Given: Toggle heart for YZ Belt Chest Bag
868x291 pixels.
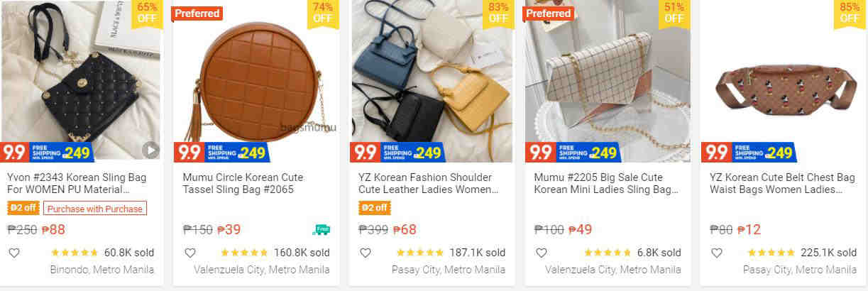Looking at the screenshot, I should coord(716,253).
